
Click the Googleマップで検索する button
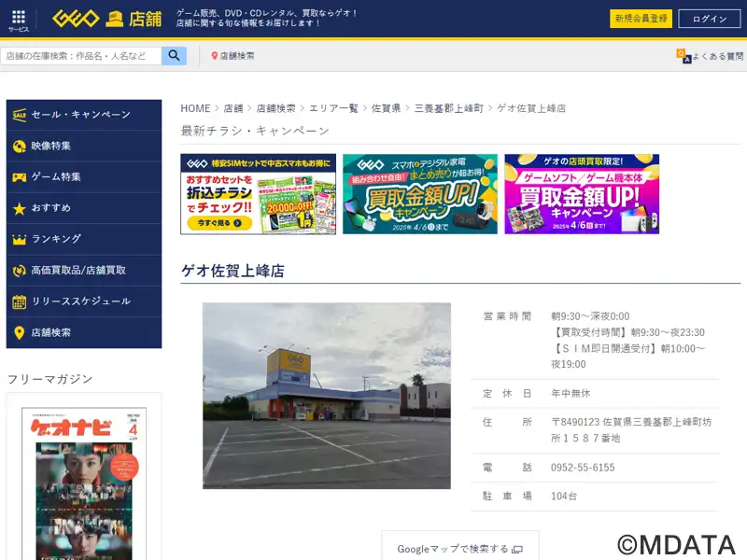[460, 546]
